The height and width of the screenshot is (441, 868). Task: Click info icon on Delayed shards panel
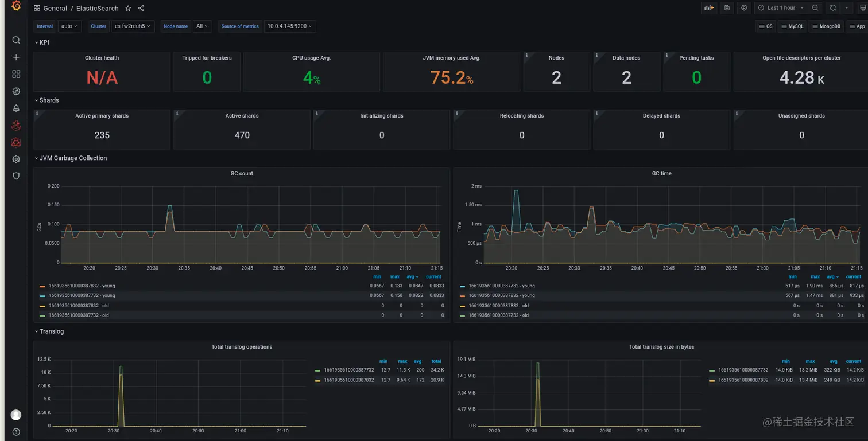(x=597, y=114)
